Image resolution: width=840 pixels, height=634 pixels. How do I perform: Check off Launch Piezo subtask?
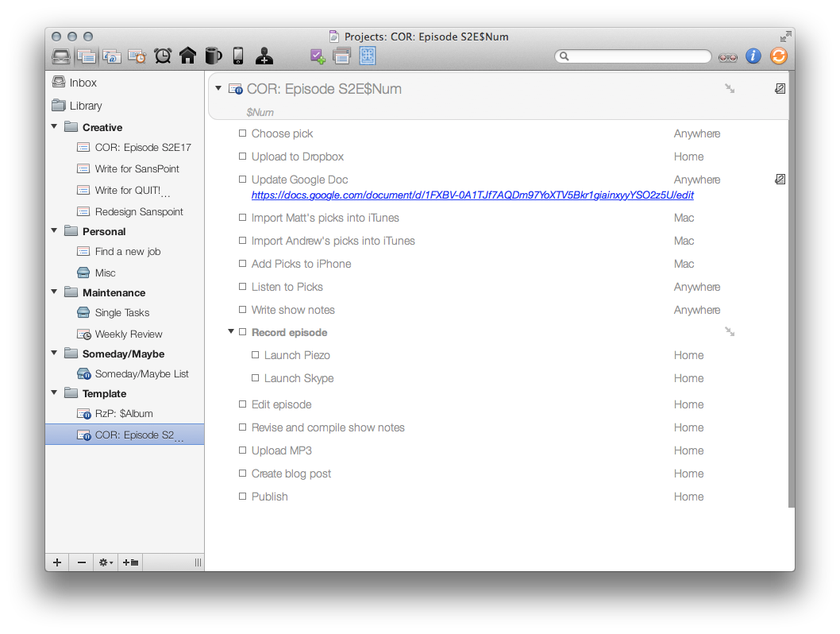point(256,355)
